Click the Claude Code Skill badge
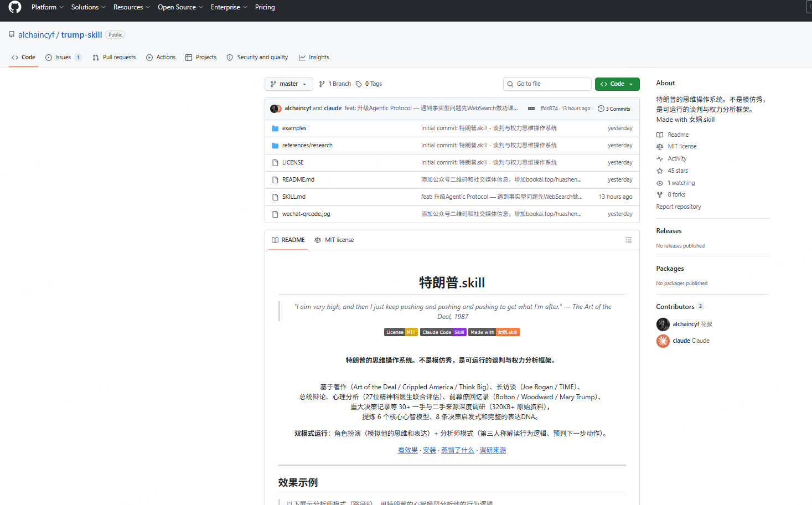 443,332
